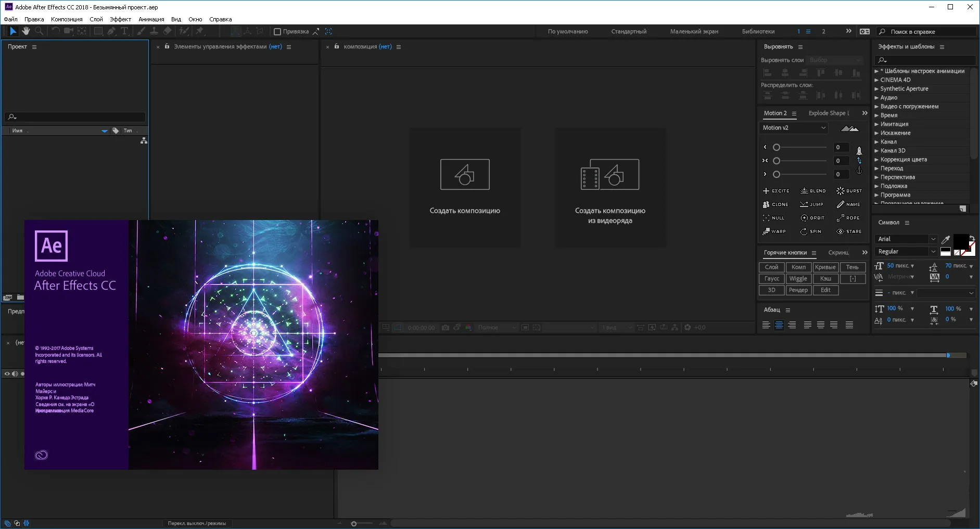Select the Zoom tool in the toolbar
Screen dimensions: 980x529
[x=39, y=31]
